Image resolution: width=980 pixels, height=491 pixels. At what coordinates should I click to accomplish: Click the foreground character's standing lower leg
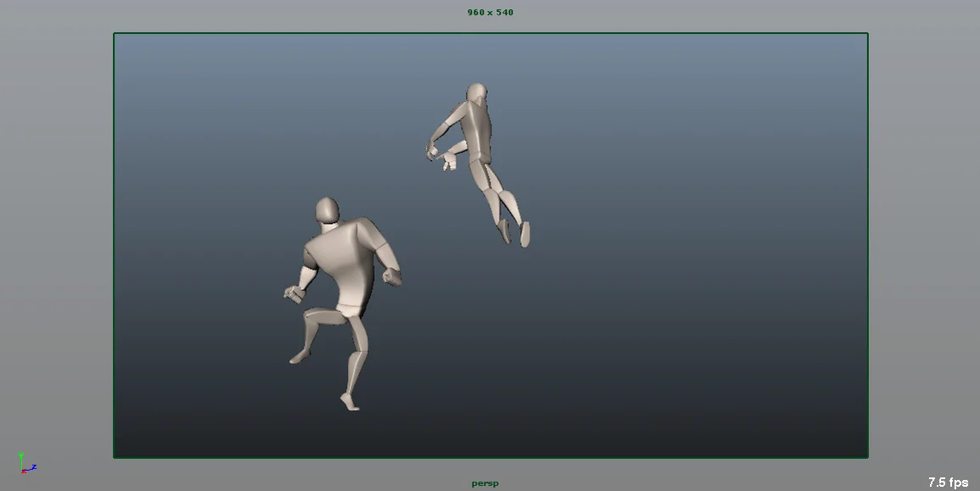tap(355, 369)
